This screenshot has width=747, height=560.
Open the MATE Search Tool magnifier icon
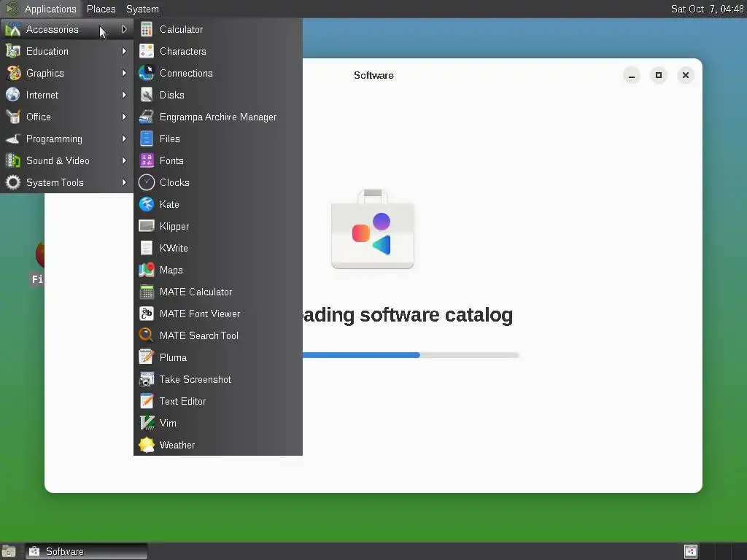[146, 335]
